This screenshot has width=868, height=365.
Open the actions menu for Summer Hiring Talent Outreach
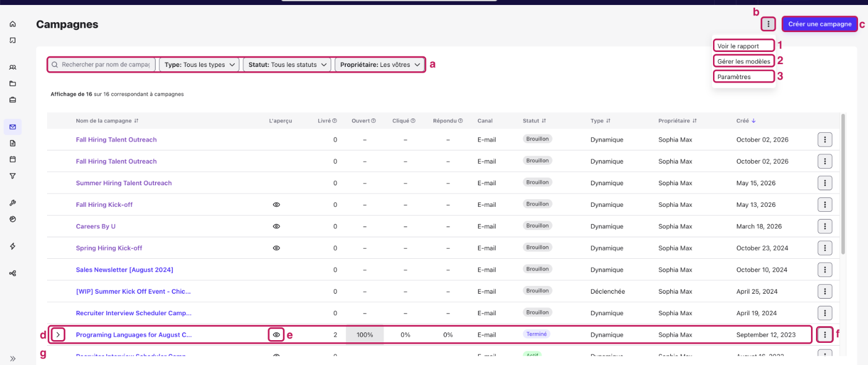coord(825,183)
